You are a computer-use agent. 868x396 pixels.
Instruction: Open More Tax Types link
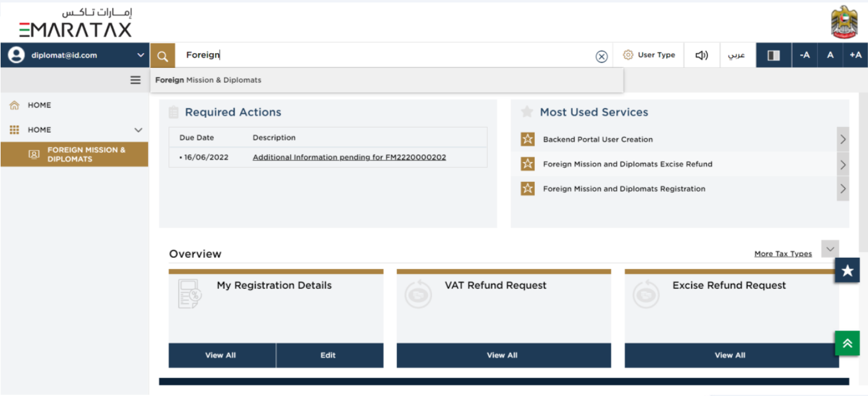783,254
